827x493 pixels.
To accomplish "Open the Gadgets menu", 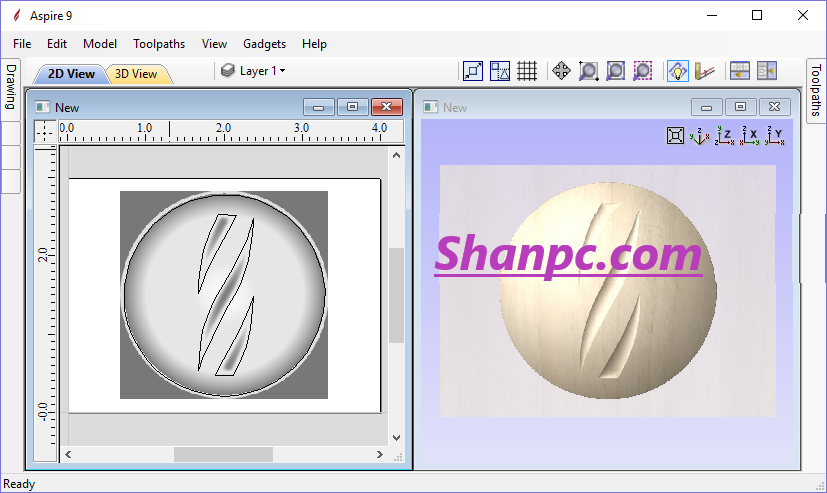I will (264, 44).
